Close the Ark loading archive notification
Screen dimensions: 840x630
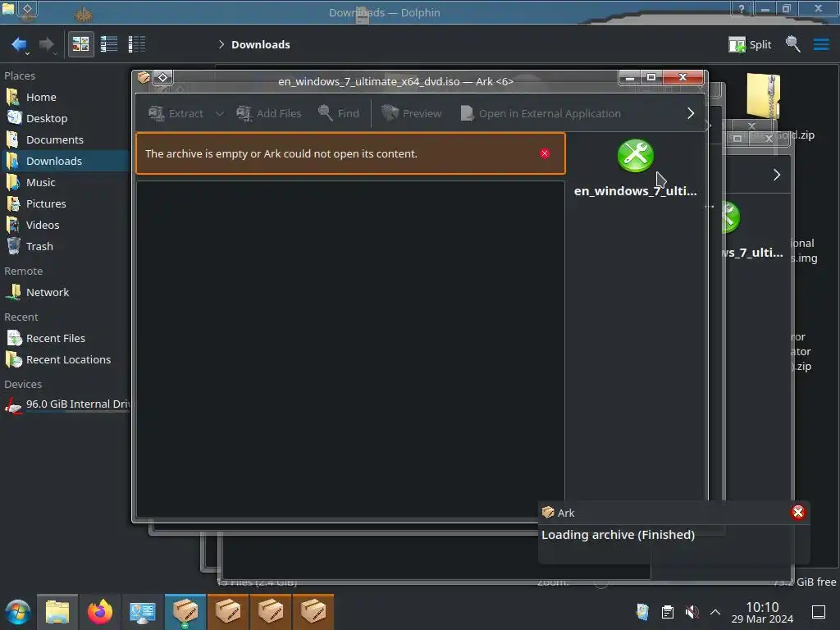(x=798, y=513)
